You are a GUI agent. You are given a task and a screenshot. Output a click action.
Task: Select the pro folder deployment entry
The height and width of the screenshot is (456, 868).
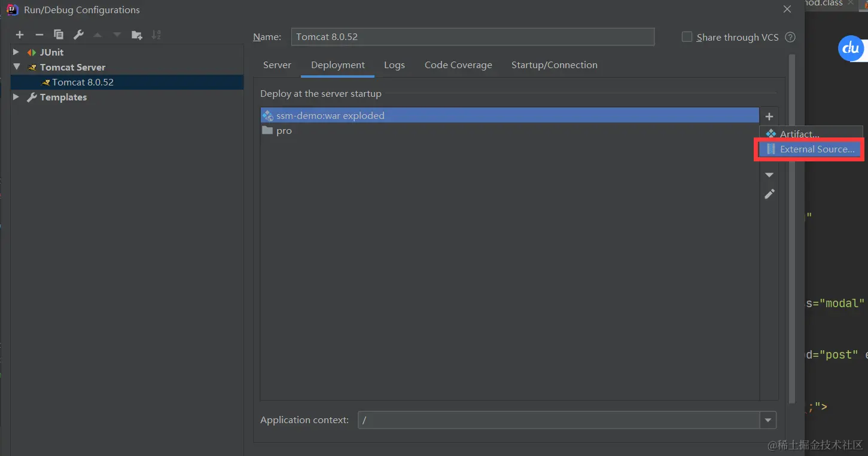point(510,131)
